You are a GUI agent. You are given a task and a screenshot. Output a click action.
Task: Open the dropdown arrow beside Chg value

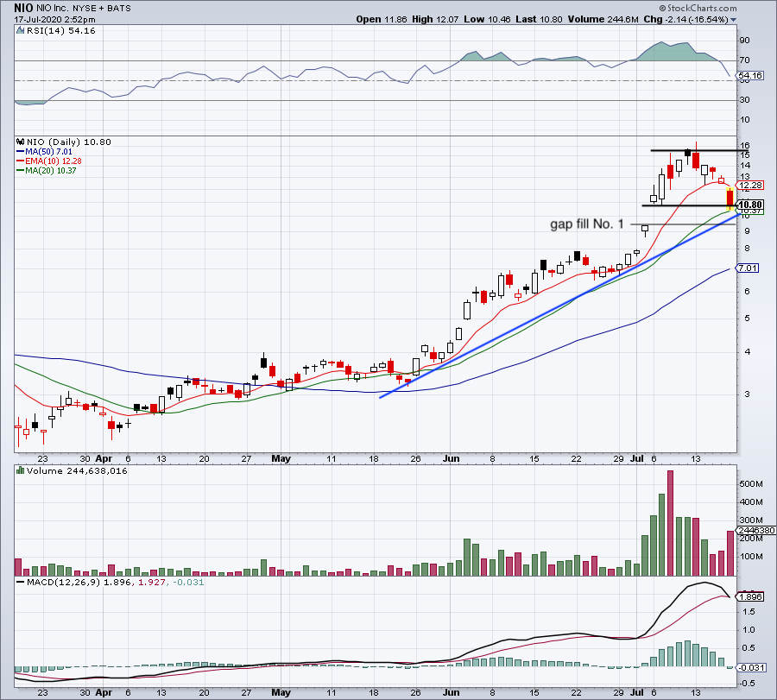733,20
